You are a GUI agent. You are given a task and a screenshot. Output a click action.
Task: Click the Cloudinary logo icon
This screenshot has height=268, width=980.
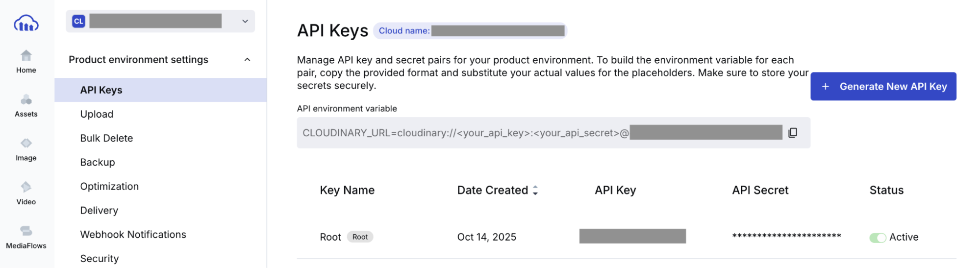click(26, 23)
